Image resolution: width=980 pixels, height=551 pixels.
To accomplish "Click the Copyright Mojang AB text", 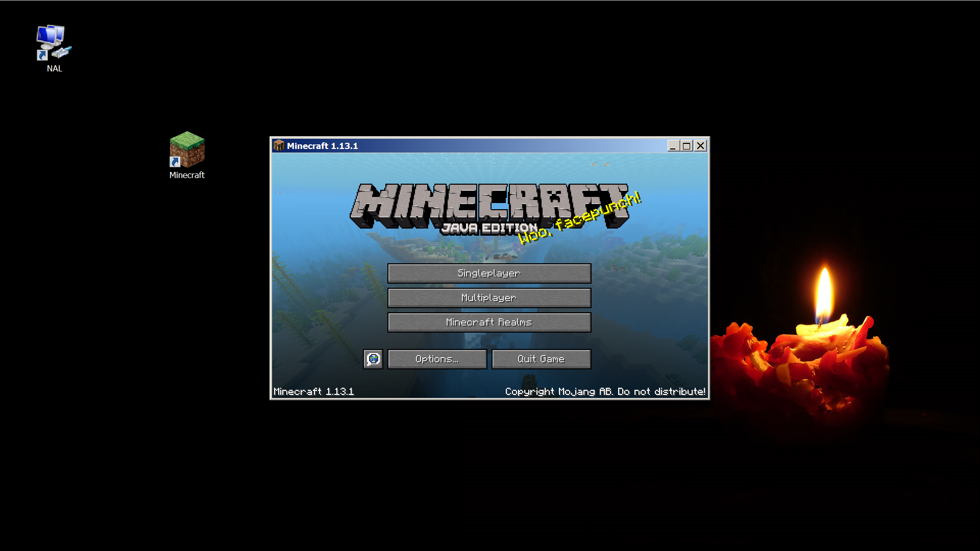I will (605, 391).
